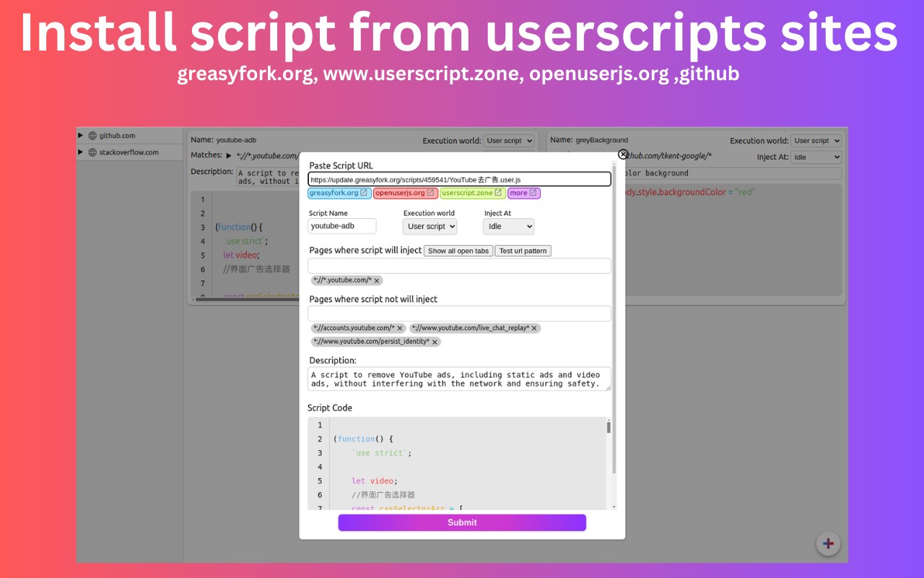
Task: Click the Paste Script URL field
Action: pos(459,179)
